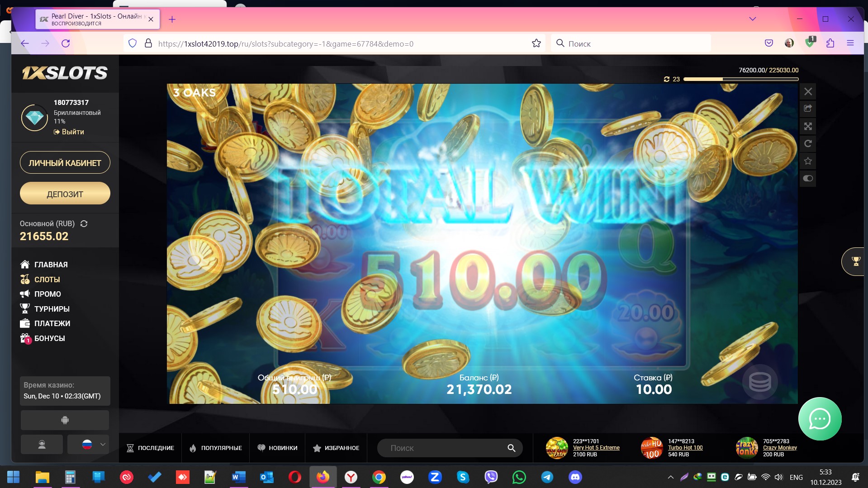
Task: Open ПРОМО menu item
Action: coord(41,294)
